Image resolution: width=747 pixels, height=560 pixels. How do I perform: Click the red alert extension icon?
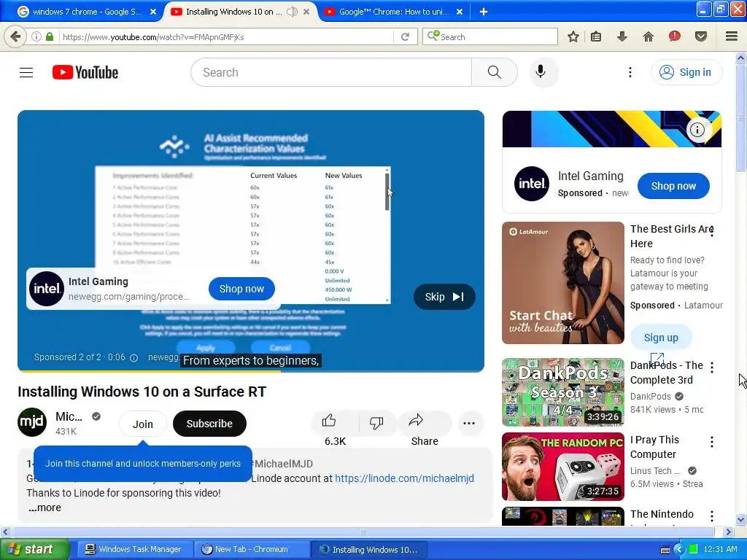[674, 36]
